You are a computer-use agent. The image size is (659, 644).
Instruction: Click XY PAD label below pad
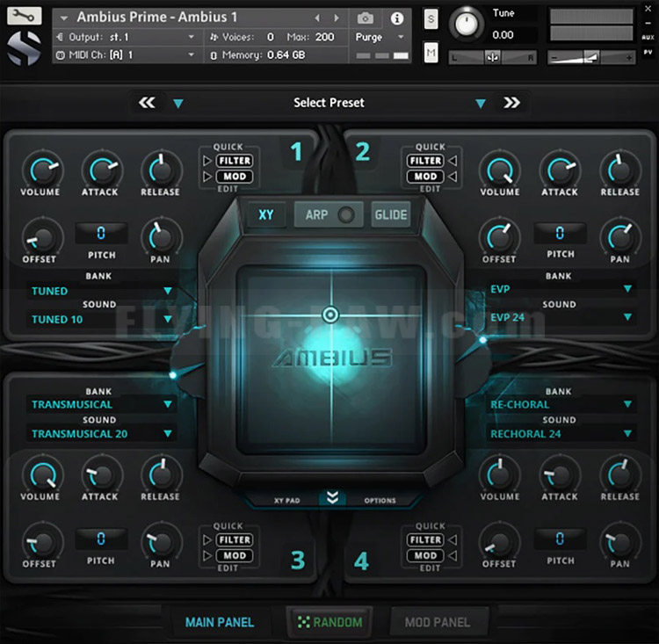pyautogui.click(x=287, y=501)
